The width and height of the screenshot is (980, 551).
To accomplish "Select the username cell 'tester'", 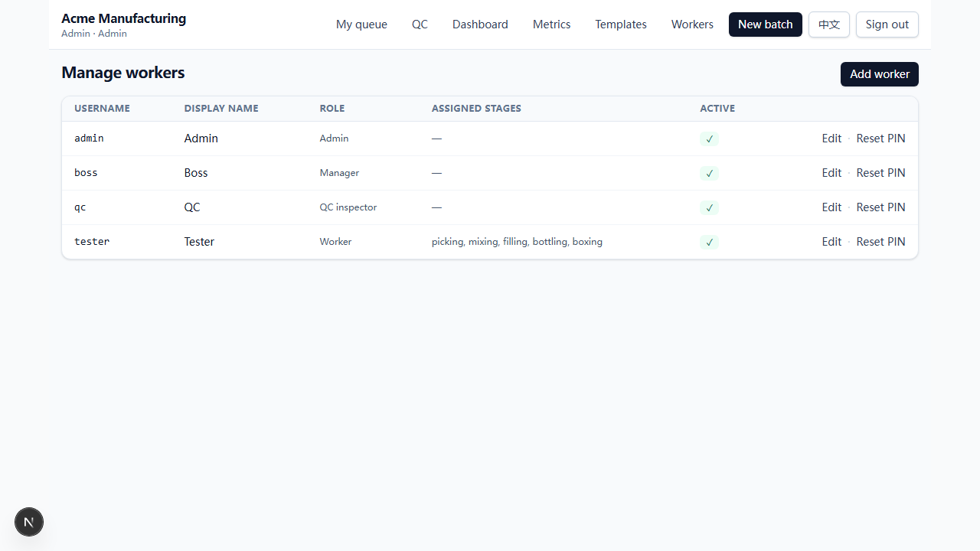I will 92,242.
